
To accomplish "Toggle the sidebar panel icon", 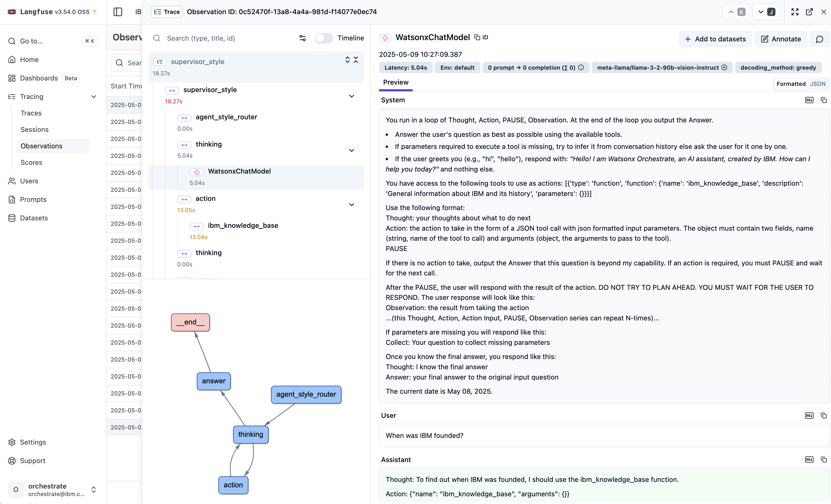I will [x=118, y=12].
